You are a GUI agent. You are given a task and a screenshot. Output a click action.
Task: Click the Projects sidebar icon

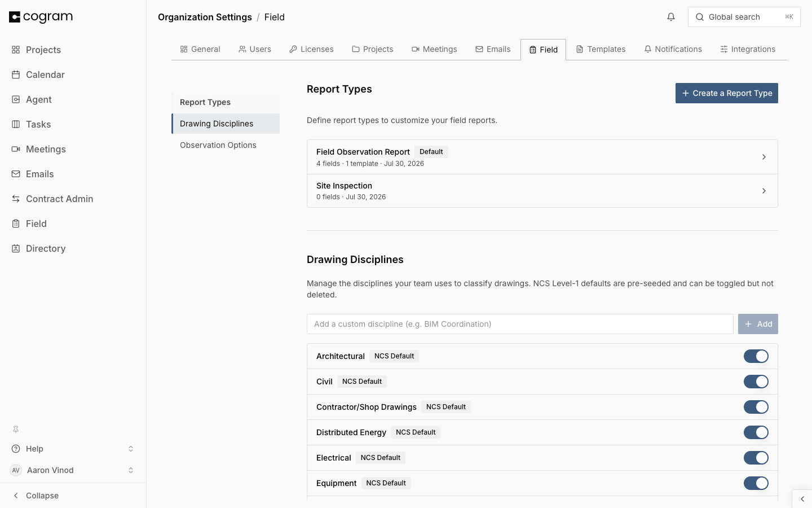[16, 50]
